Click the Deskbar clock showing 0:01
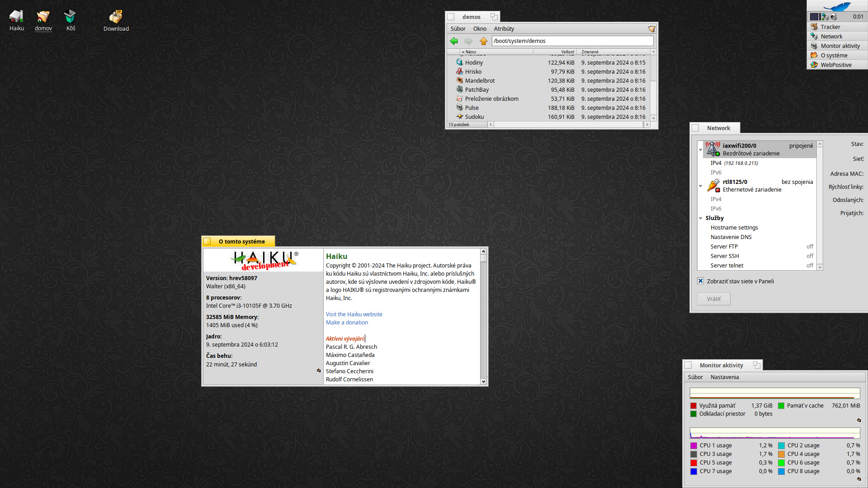 (858, 17)
